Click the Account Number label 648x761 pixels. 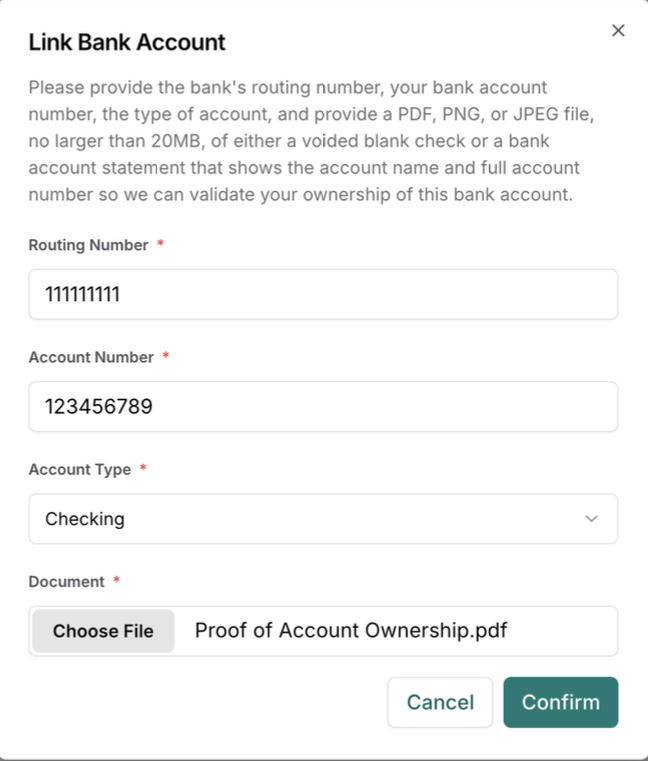[x=91, y=357]
